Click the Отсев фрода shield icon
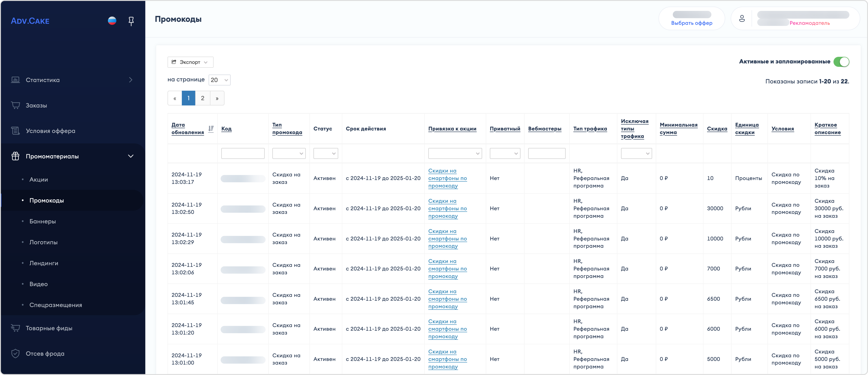Screen dimensions: 868x375 point(16,353)
